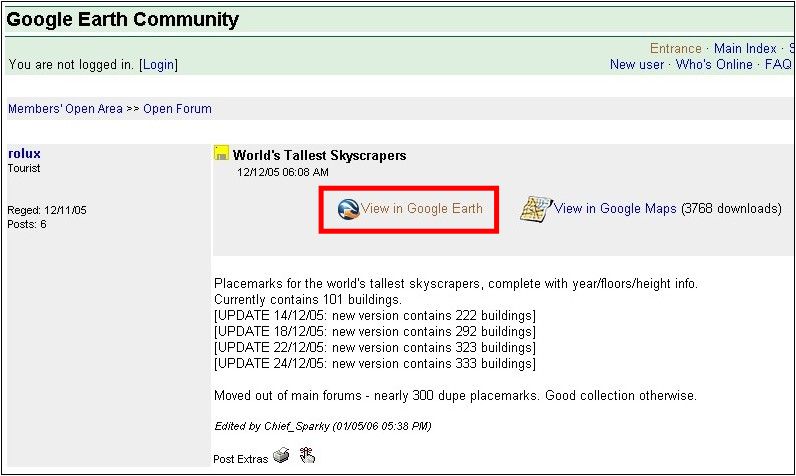Click the yellow post icon beside title
Image resolution: width=796 pixels, height=476 pixels.
click(222, 154)
